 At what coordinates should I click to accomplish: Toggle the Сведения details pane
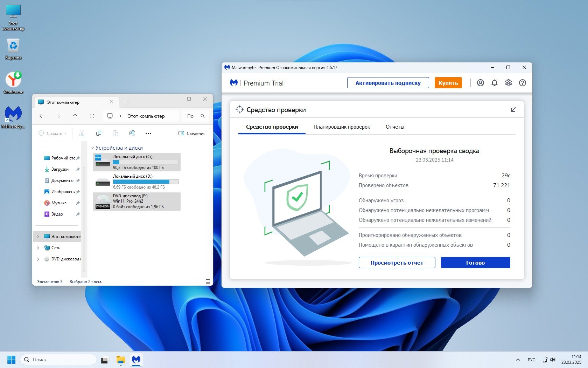tap(192, 133)
